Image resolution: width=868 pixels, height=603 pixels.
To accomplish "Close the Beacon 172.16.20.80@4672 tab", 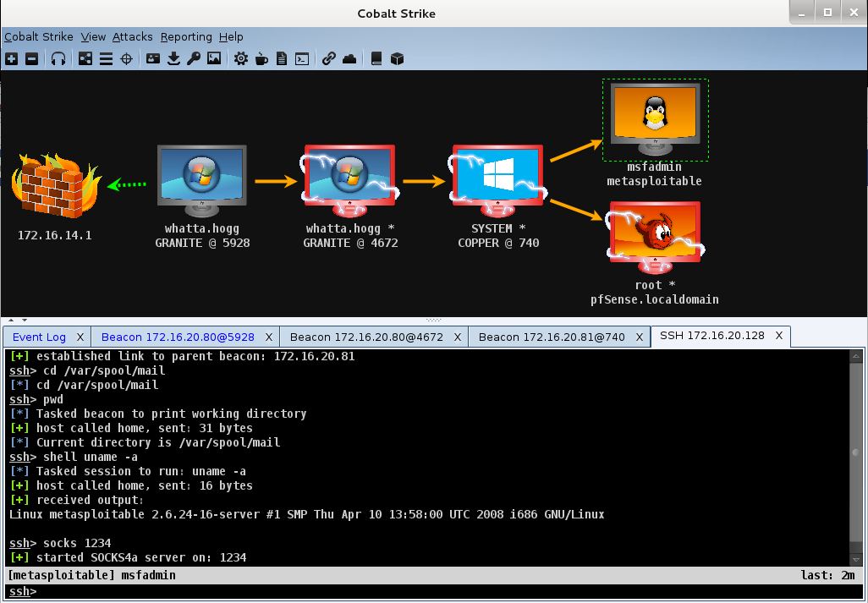I will coord(457,337).
